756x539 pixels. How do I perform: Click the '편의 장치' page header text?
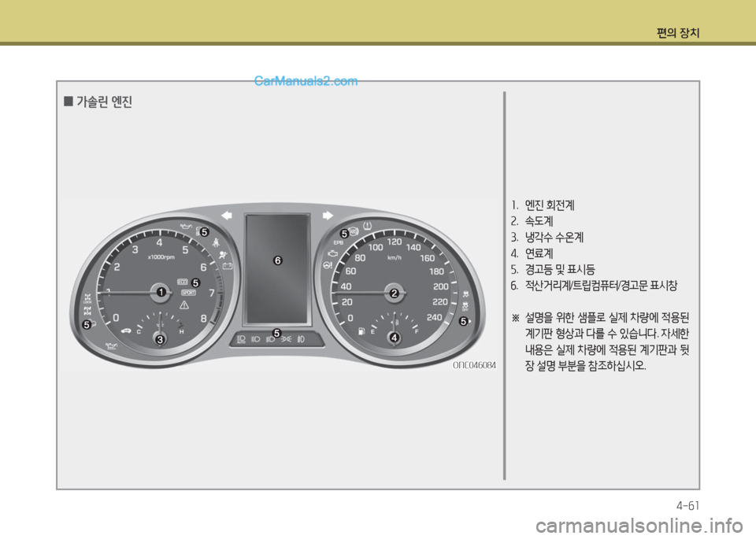point(678,33)
